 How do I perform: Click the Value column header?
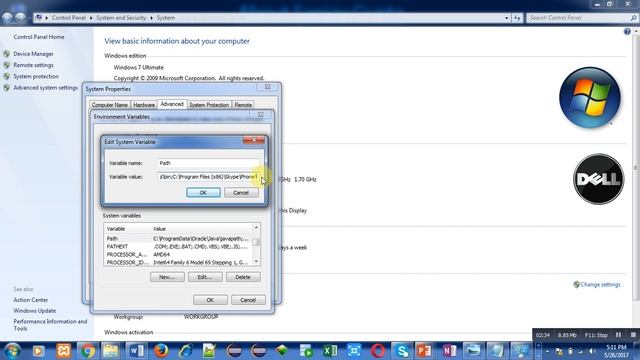point(202,229)
